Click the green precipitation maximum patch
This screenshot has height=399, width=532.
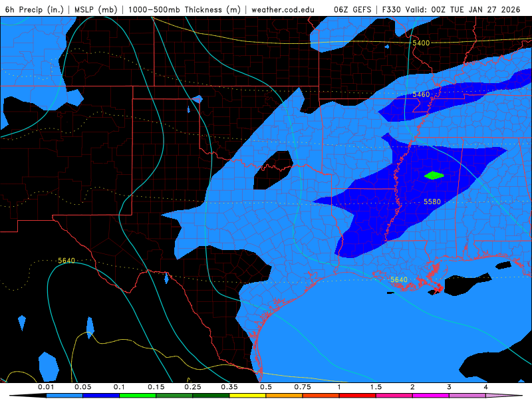tap(434, 176)
